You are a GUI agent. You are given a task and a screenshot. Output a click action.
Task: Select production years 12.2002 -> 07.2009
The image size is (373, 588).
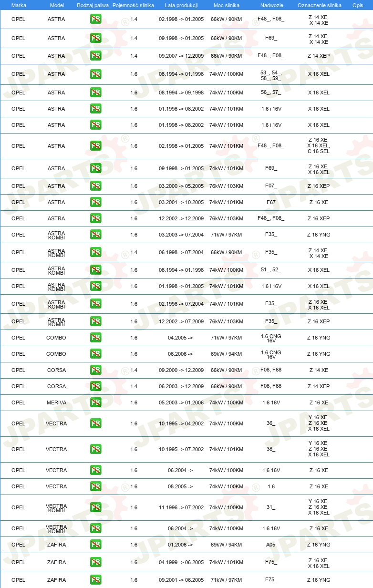coord(181,321)
